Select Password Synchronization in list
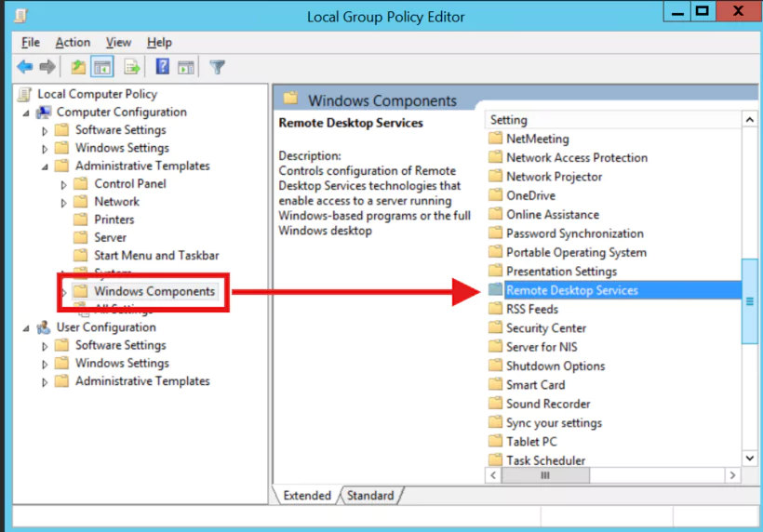763x532 pixels. point(575,233)
